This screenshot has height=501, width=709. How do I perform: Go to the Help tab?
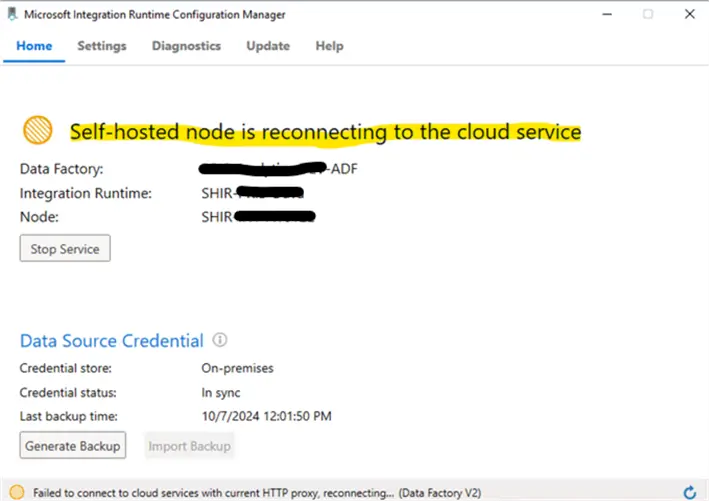(x=330, y=46)
